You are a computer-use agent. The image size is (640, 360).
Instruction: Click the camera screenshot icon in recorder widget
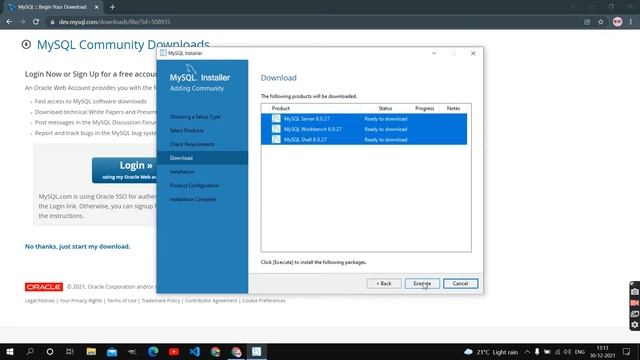[635, 292]
